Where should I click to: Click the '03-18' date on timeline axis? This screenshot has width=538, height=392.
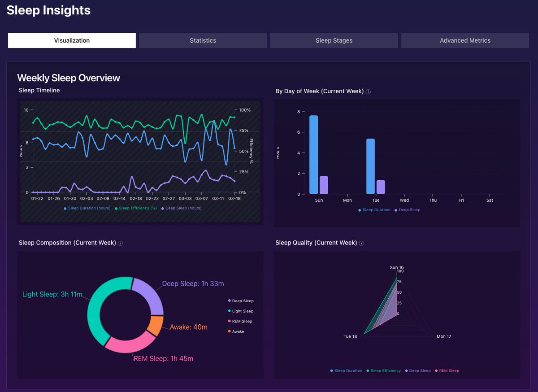pyautogui.click(x=234, y=198)
